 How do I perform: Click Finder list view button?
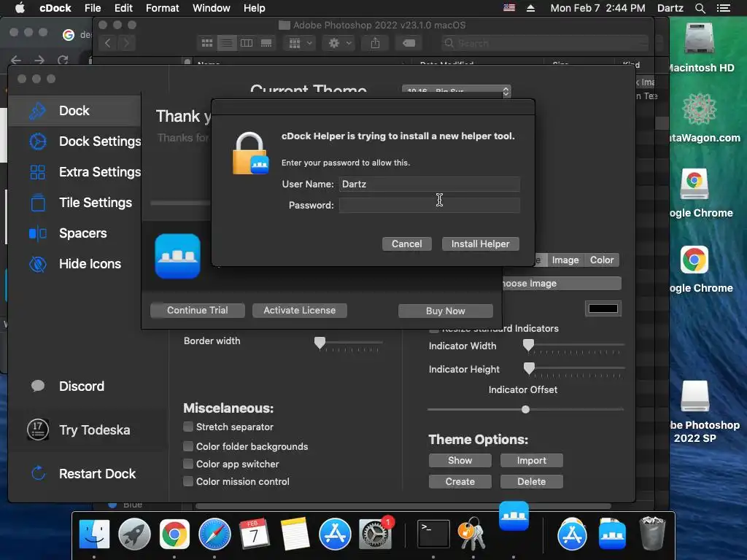[x=227, y=43]
